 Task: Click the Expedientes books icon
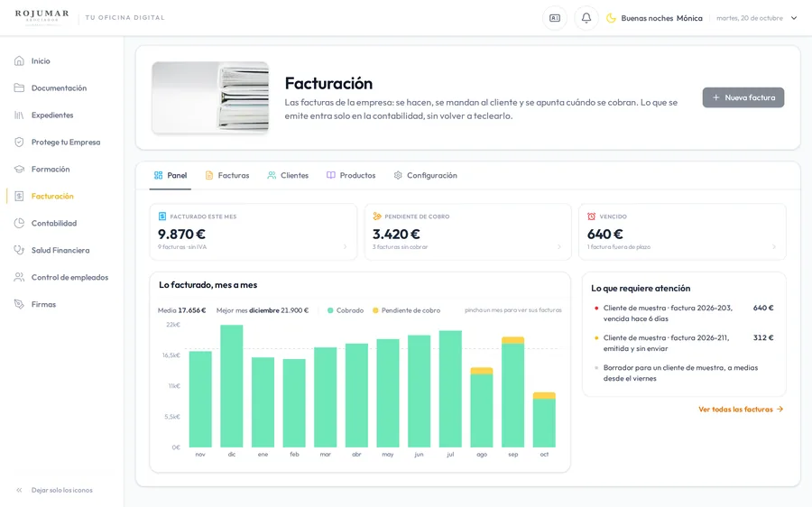coord(19,115)
